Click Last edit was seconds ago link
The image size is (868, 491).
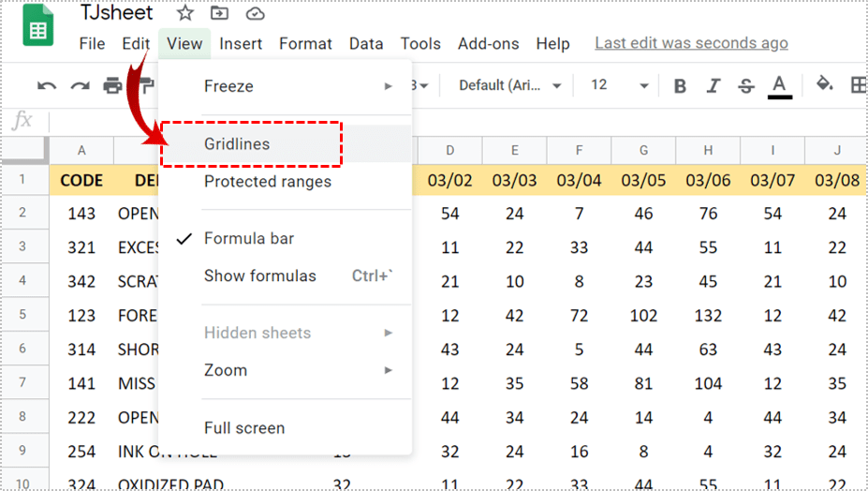(x=691, y=43)
